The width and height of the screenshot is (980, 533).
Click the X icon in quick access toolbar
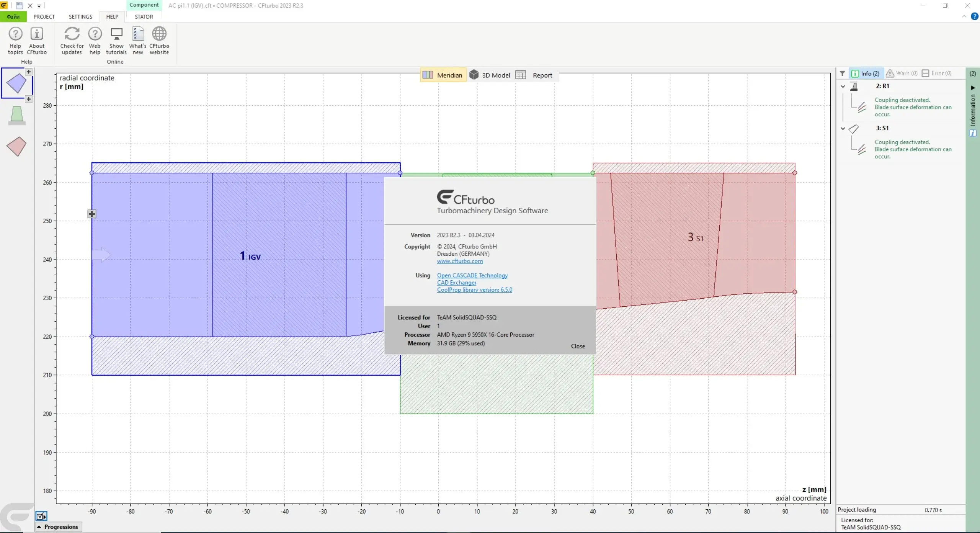(30, 5)
